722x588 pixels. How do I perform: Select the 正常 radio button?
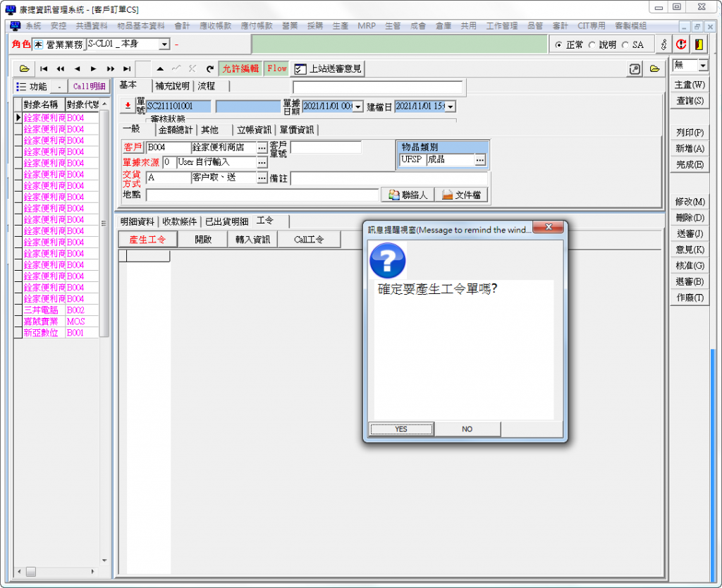tap(559, 45)
